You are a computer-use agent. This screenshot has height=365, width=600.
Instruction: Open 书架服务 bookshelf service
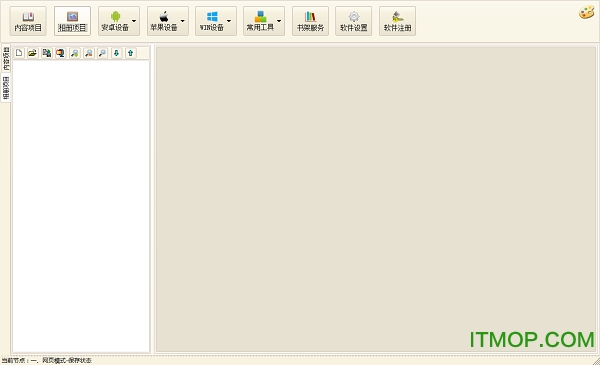[x=310, y=21]
